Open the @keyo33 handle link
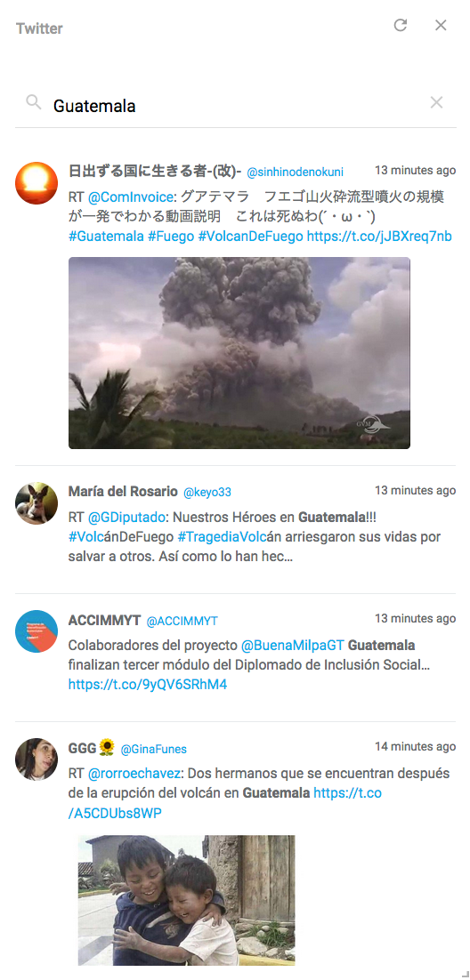The width and height of the screenshot is (470, 980). click(207, 493)
